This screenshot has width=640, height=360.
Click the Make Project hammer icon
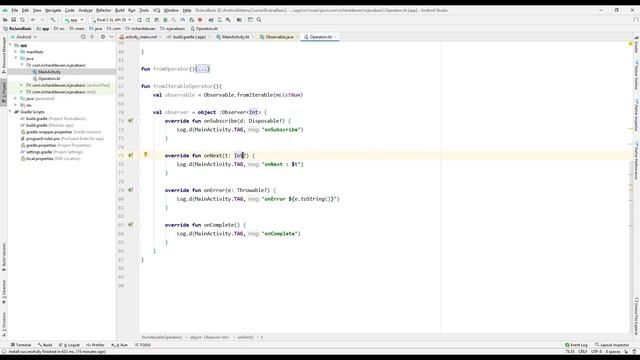[x=53, y=20]
